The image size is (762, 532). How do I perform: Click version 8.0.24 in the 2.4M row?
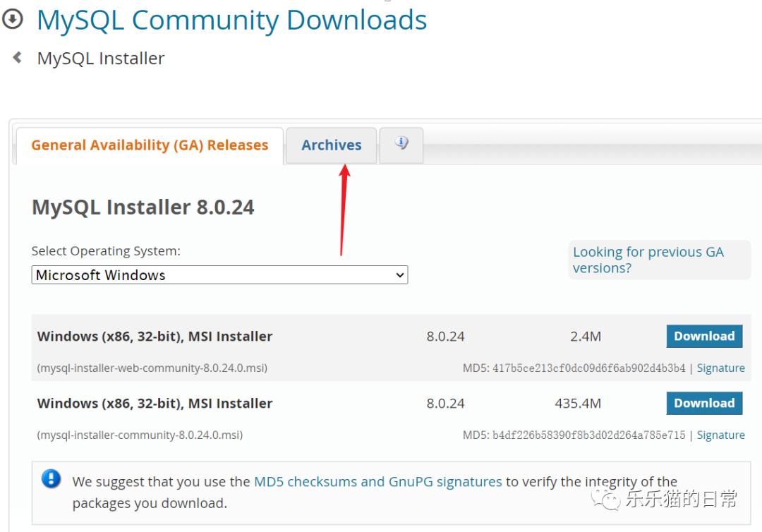click(x=446, y=337)
